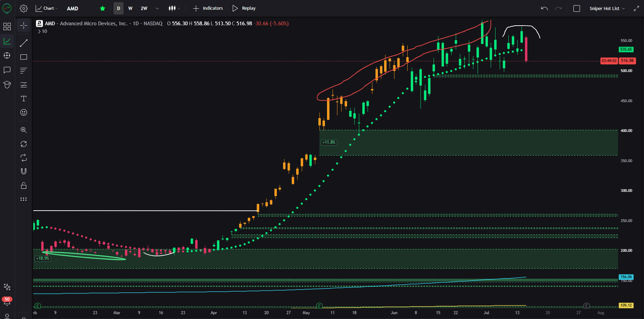Open the chat bubble sidebar icon
644x319 pixels.
click(8, 70)
